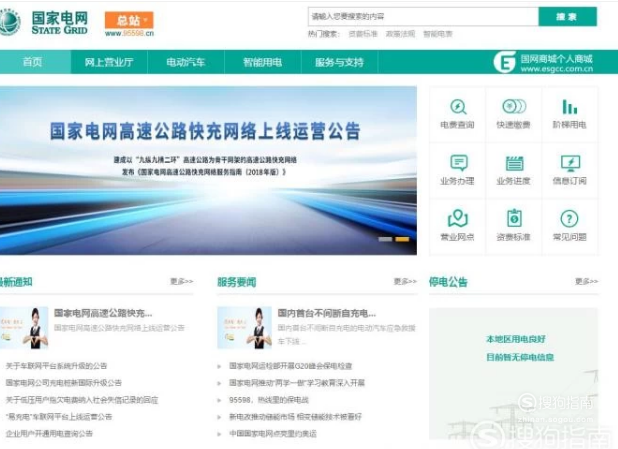Open the 快速缴费 coin icon
Viewport: 618px width, 449px height.
click(514, 106)
